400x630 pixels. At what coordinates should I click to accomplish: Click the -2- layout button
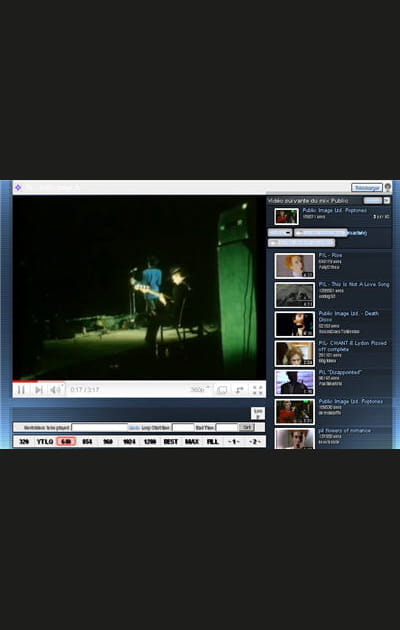click(255, 442)
